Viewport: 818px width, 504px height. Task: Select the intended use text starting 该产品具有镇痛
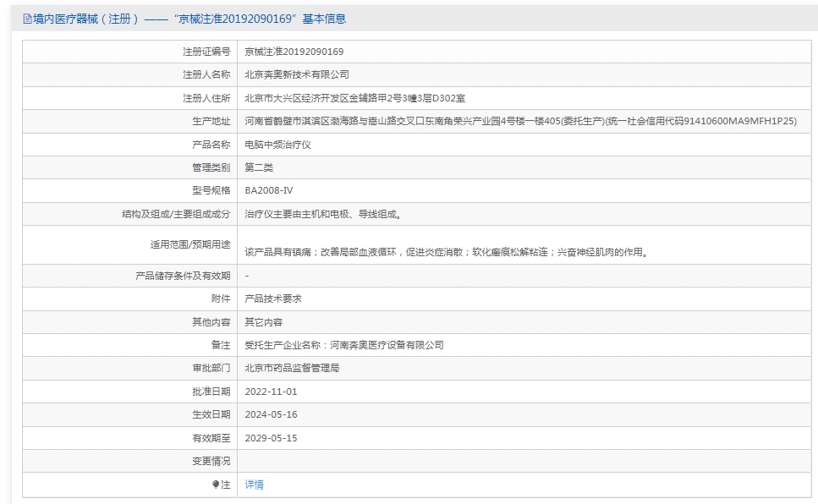[445, 252]
